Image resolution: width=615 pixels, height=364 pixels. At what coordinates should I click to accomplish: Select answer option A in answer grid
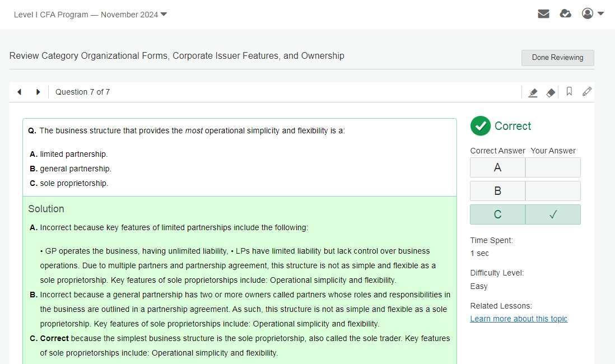497,167
